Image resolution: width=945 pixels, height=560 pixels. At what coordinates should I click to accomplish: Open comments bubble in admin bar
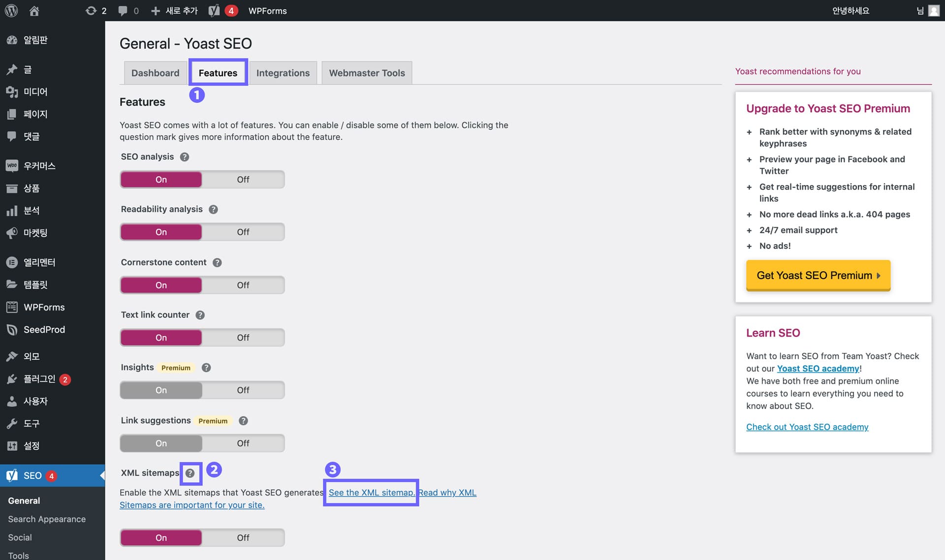point(123,10)
